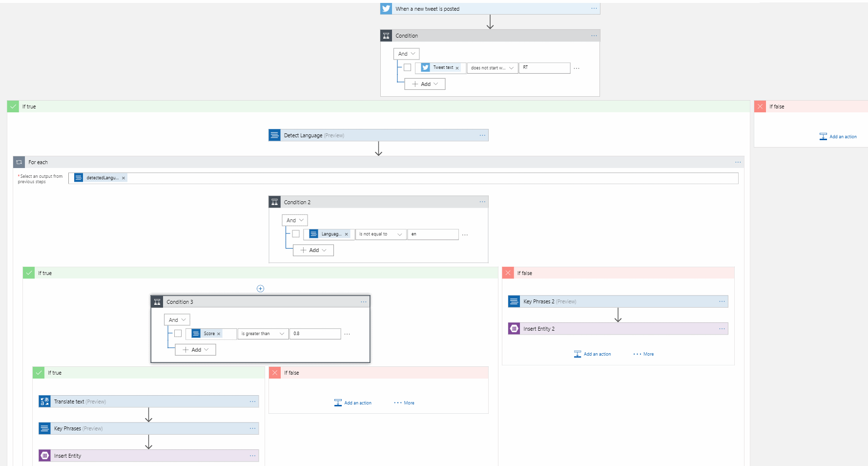Click the RT value field
868x466 pixels.
point(544,68)
